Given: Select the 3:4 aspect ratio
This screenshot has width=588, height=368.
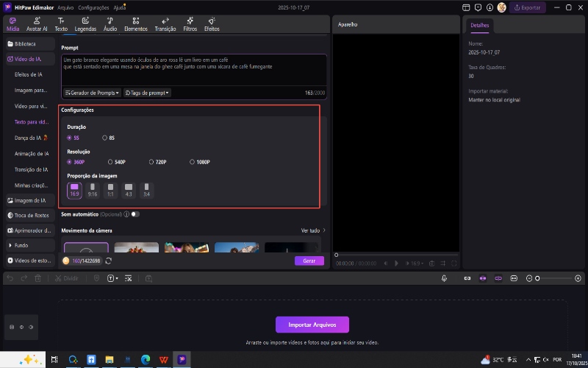Looking at the screenshot, I should pyautogui.click(x=146, y=191).
